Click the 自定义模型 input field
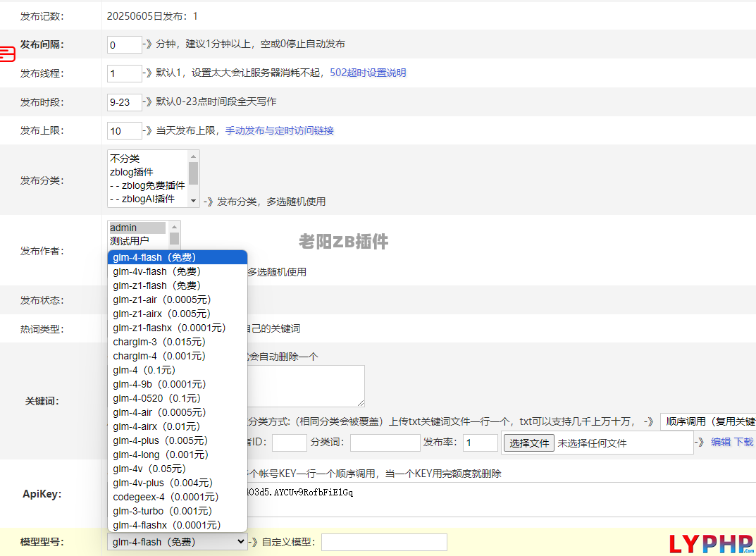 384,542
